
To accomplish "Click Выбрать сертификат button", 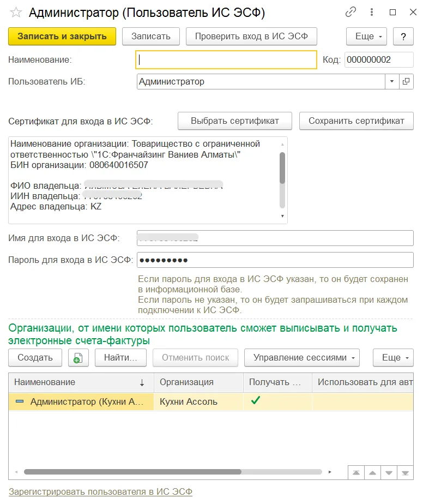I will (235, 121).
